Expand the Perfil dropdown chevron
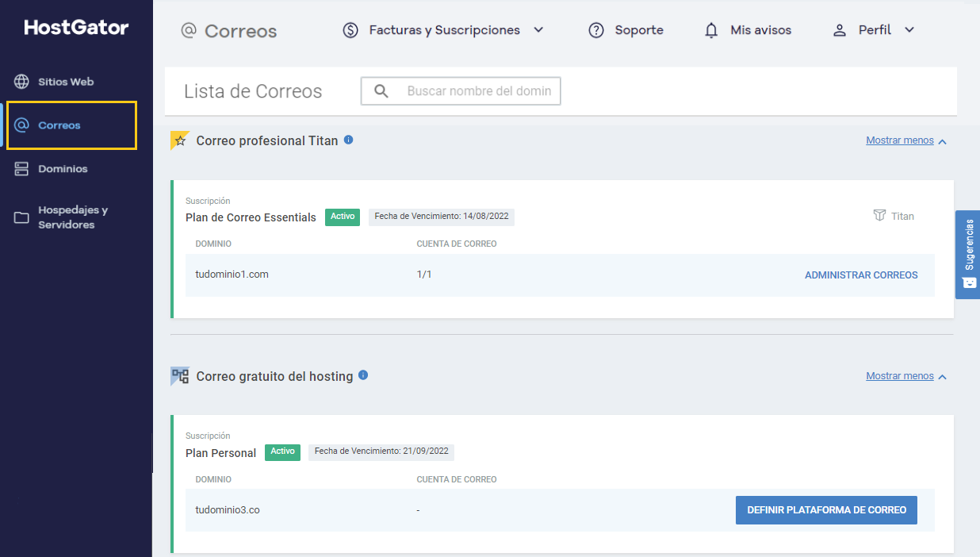The width and height of the screenshot is (980, 557). pyautogui.click(x=909, y=30)
